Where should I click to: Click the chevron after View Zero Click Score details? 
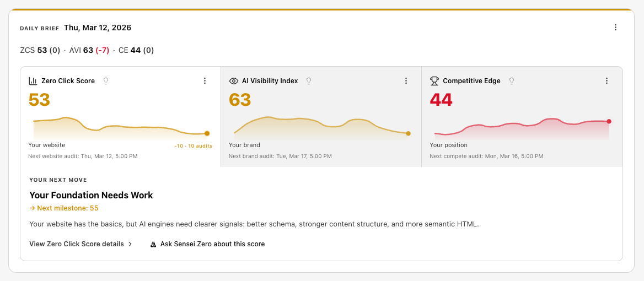click(130, 244)
